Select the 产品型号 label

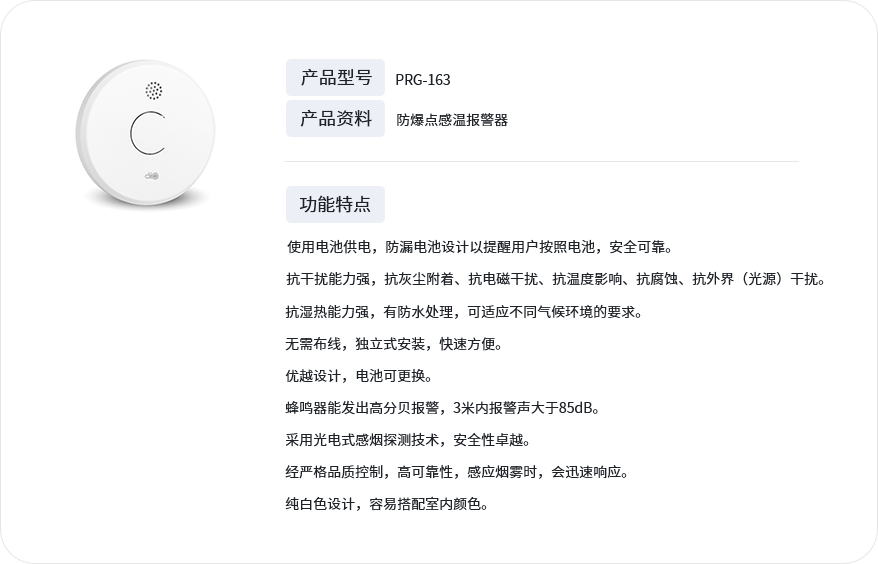coord(335,78)
